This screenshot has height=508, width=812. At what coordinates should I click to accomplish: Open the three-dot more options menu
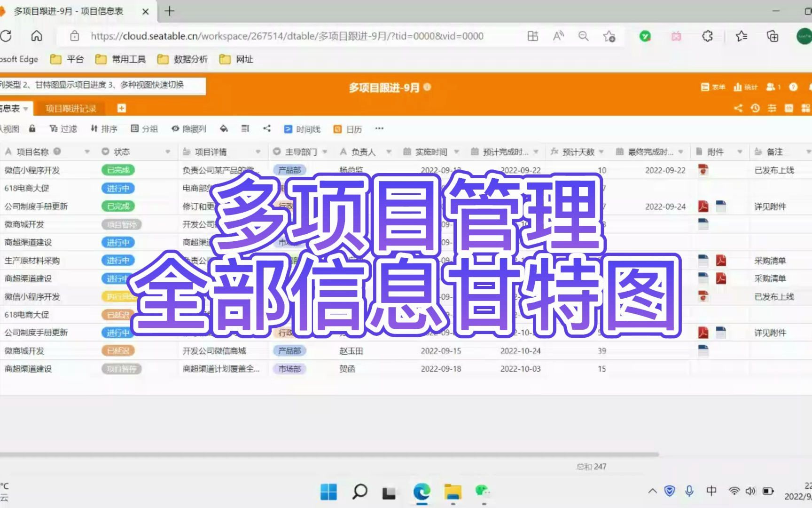pos(379,128)
